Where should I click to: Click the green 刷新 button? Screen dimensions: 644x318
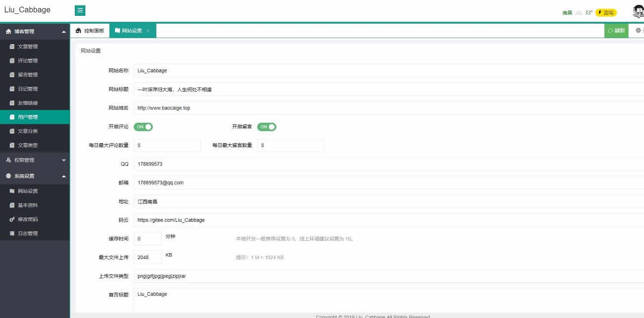[x=616, y=31]
